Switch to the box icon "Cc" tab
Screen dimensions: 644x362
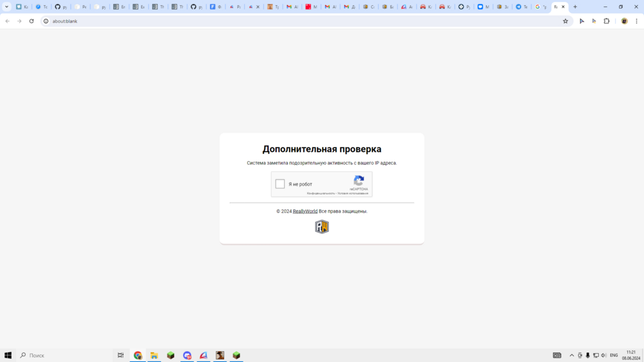369,6
